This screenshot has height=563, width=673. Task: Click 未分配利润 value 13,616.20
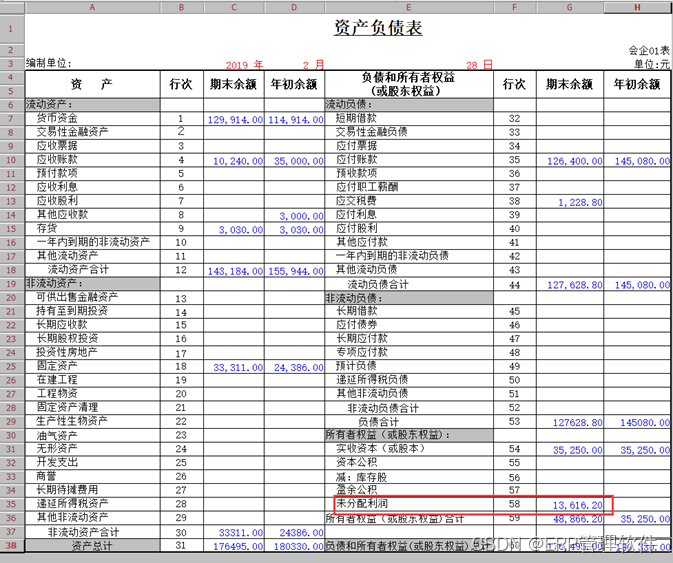[578, 505]
